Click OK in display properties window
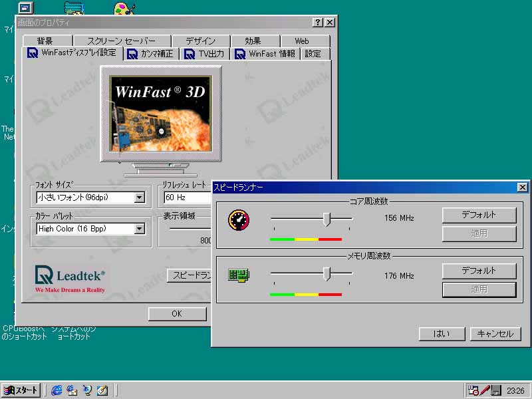 (x=177, y=314)
